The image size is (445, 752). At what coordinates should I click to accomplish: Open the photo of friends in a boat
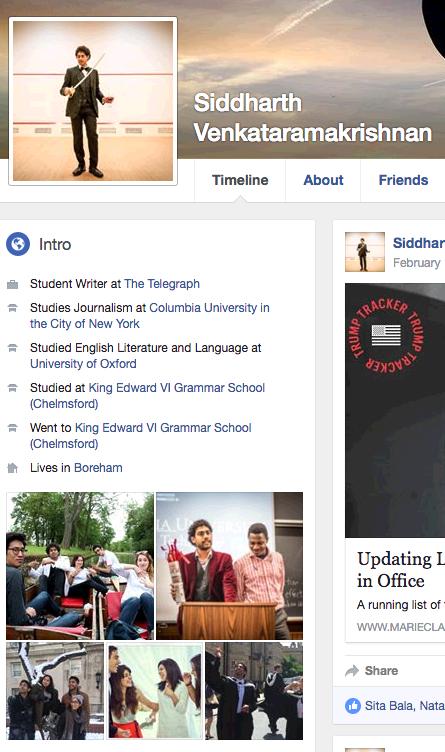click(80, 566)
